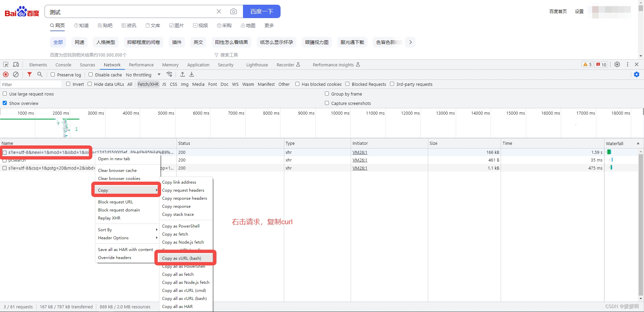Open DevTools more options menu
Viewport: 644px width, 312px height.
(628, 64)
